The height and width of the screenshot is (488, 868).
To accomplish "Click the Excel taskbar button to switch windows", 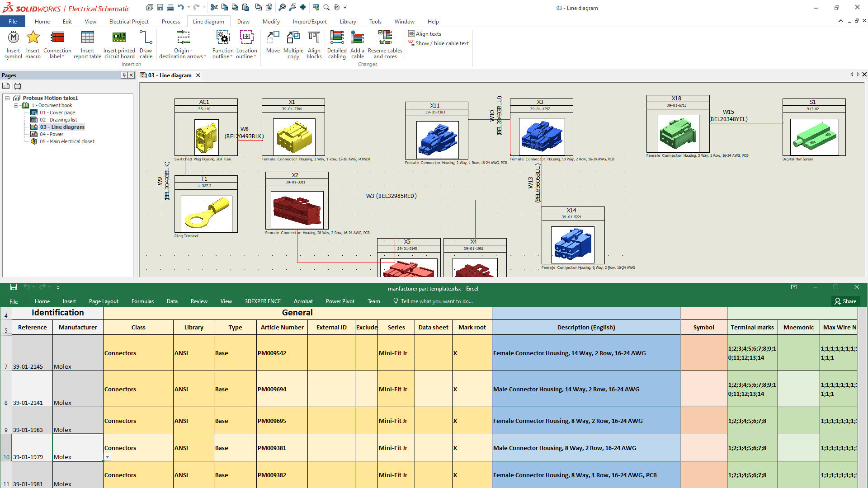I will click(x=434, y=288).
